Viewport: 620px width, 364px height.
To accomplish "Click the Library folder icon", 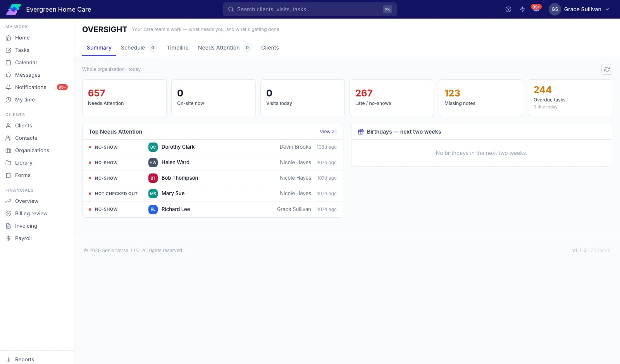I will 9,163.
